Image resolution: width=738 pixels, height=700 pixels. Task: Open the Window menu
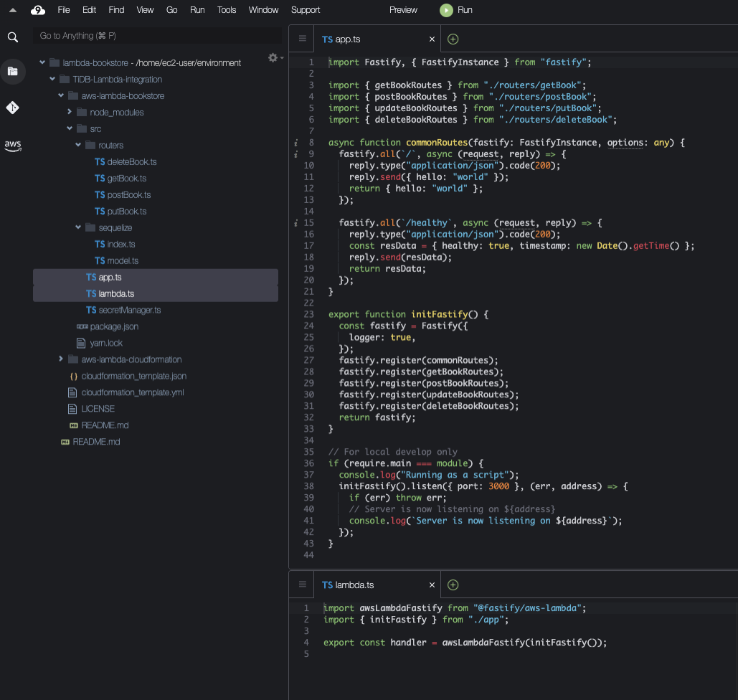[x=264, y=10]
